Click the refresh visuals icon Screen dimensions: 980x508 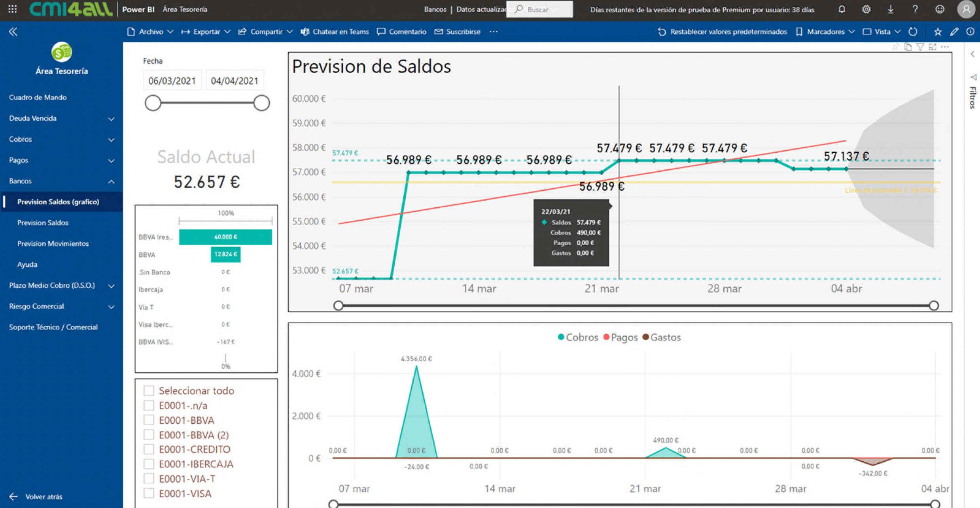tap(913, 32)
